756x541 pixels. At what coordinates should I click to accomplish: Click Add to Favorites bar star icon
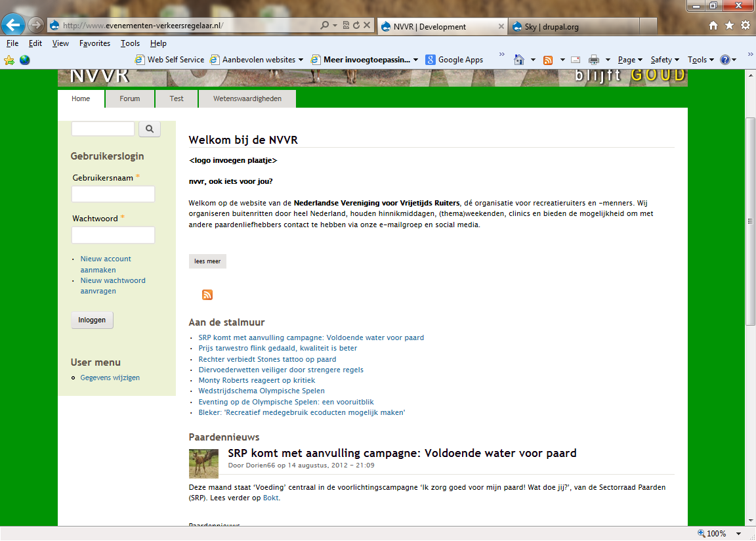coord(9,60)
